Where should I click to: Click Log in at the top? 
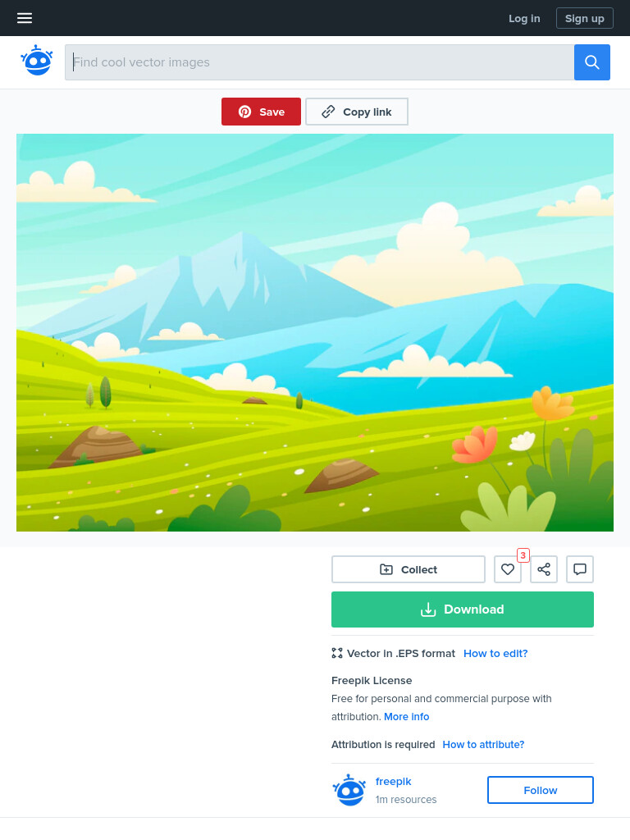(524, 18)
